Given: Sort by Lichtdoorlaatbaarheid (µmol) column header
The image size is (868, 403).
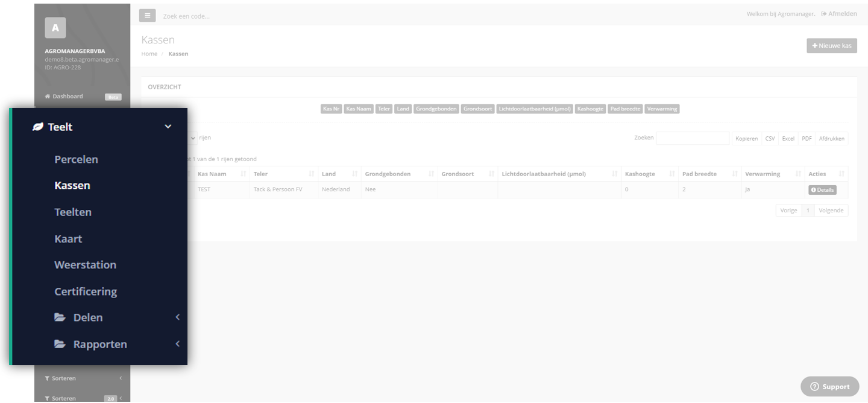Looking at the screenshot, I should 559,174.
